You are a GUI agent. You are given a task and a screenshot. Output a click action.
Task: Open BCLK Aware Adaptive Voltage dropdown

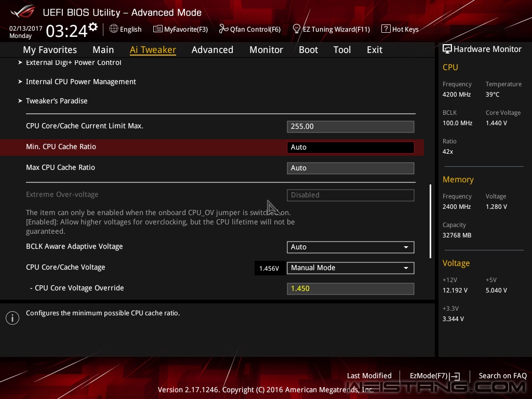351,247
